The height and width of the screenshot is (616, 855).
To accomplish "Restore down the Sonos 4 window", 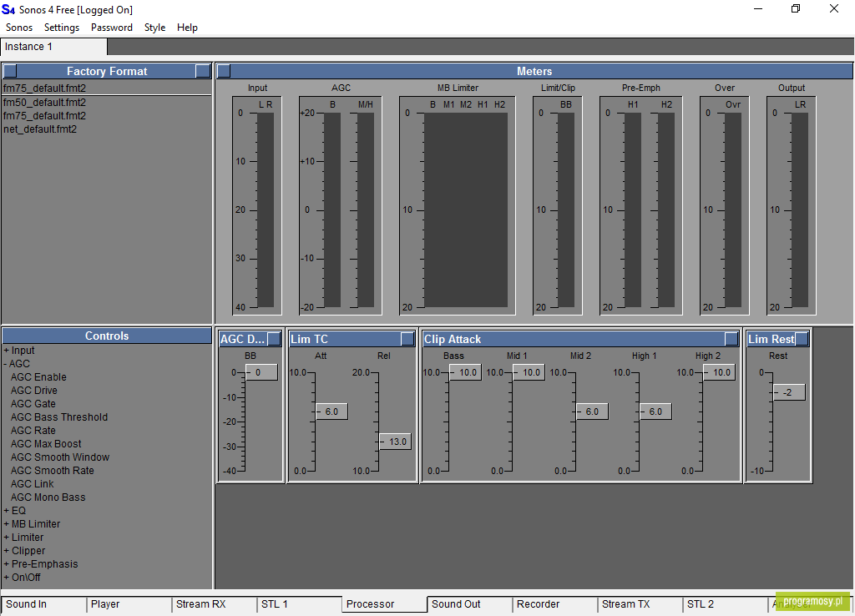I will coord(796,9).
